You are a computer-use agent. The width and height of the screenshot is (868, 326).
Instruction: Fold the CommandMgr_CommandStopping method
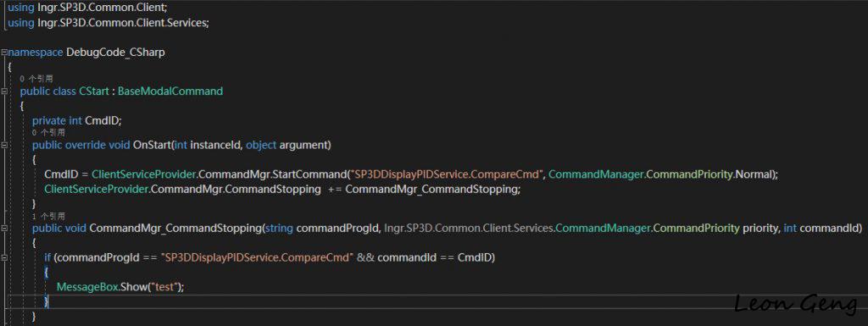[x=4, y=229]
